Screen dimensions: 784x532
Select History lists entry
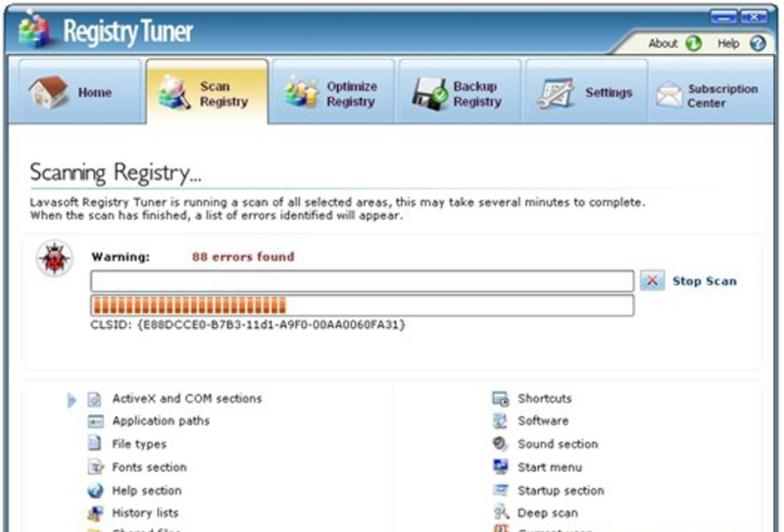pos(145,513)
